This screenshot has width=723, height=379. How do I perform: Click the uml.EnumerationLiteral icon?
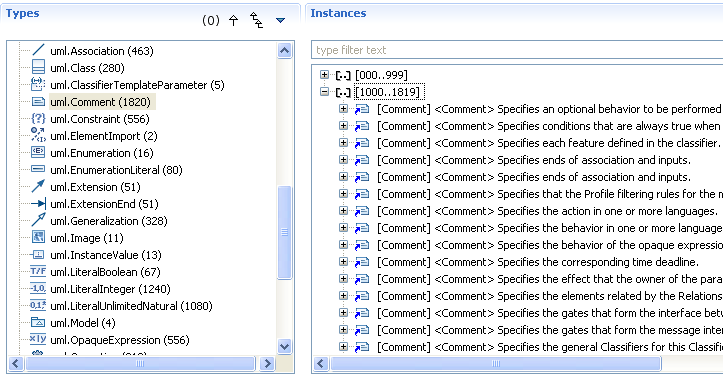(38, 170)
